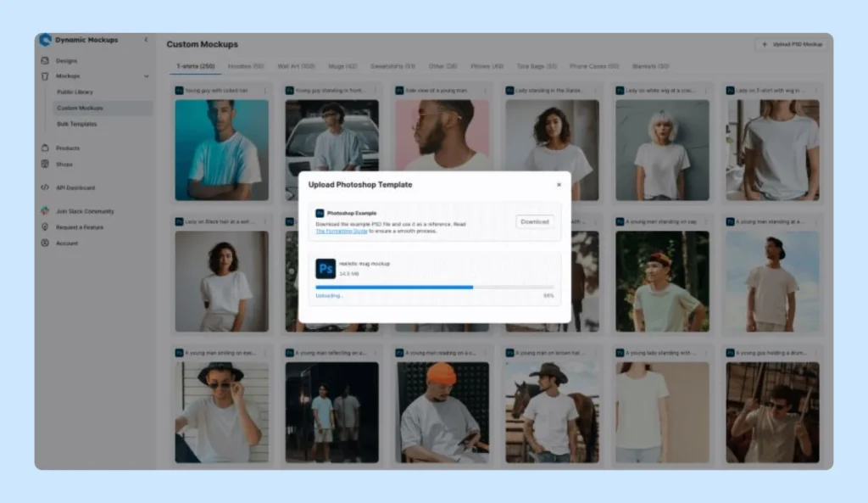This screenshot has width=868, height=503.
Task: Switch to the Blankets tab
Action: 650,66
